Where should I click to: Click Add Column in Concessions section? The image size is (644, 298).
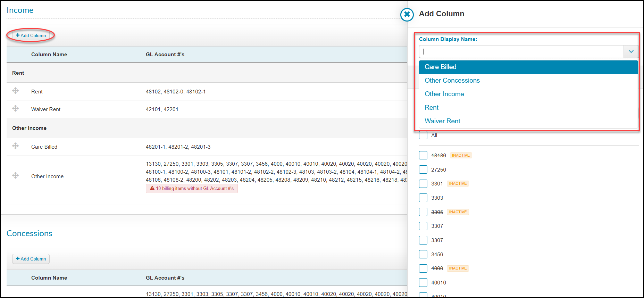pos(31,259)
